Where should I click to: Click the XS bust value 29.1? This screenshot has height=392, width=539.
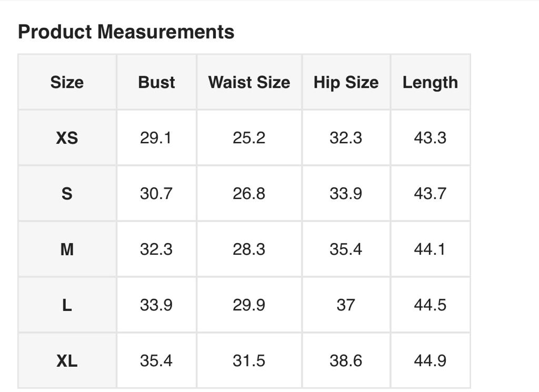click(x=156, y=138)
